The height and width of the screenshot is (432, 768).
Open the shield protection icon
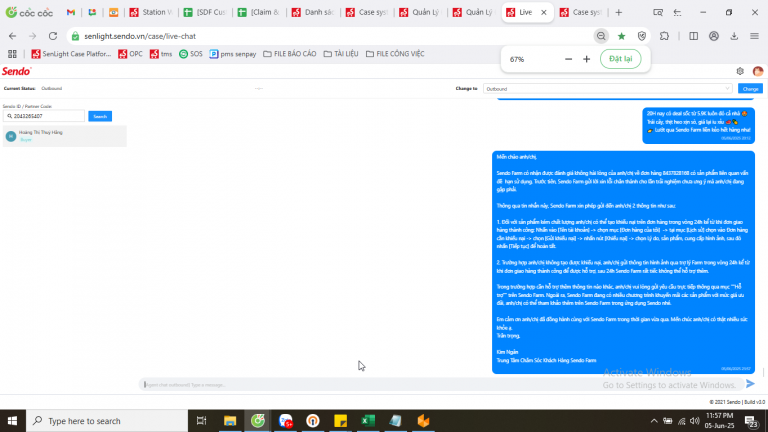(642, 36)
